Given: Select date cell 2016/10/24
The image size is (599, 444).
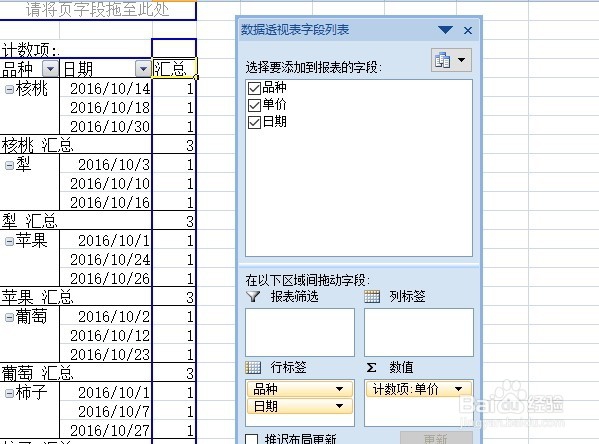Looking at the screenshot, I should tap(106, 259).
